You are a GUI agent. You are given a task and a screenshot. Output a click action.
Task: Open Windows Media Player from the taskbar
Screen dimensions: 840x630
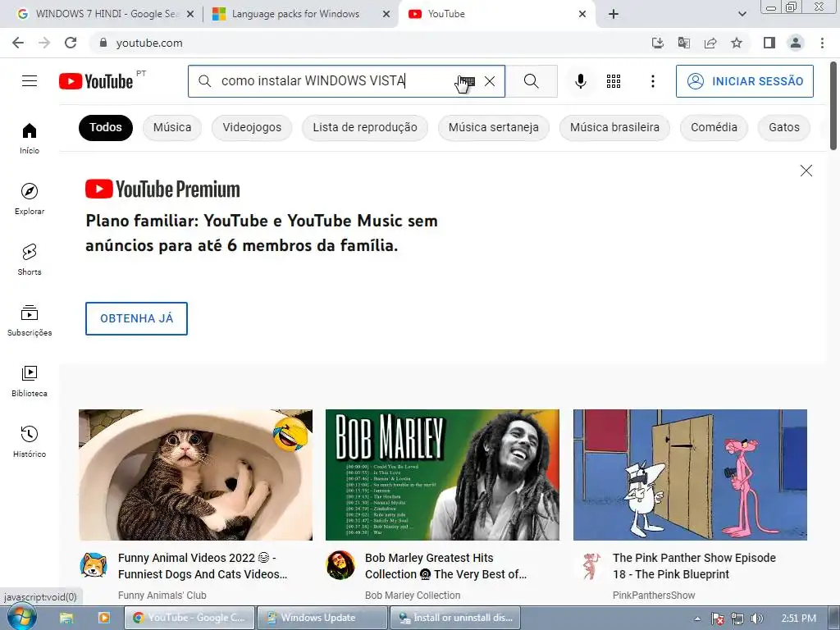tap(104, 618)
